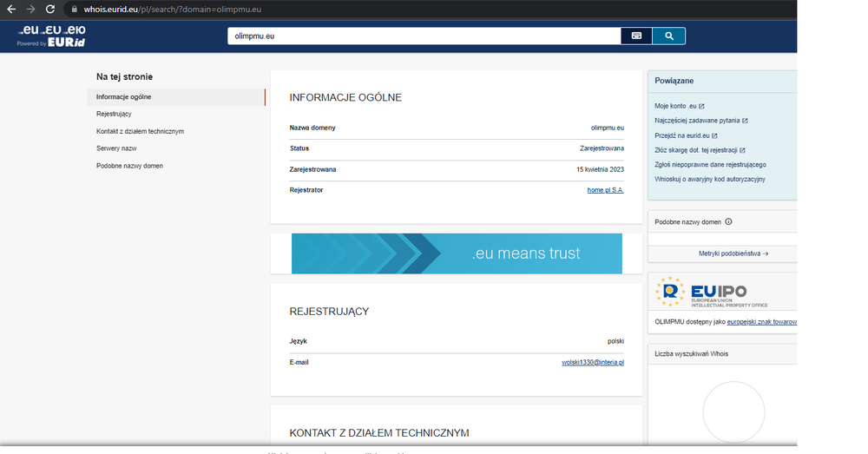Click the E-mail row label
Image resolution: width=868 pixels, height=454 pixels.
tap(299, 363)
